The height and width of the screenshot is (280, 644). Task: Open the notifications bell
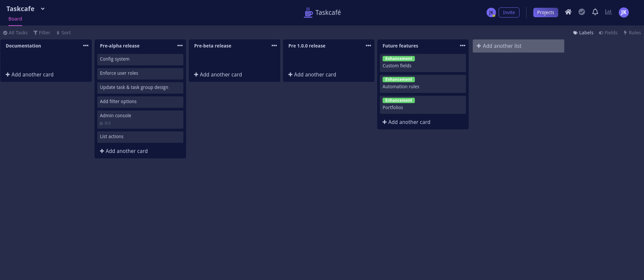coord(595,12)
